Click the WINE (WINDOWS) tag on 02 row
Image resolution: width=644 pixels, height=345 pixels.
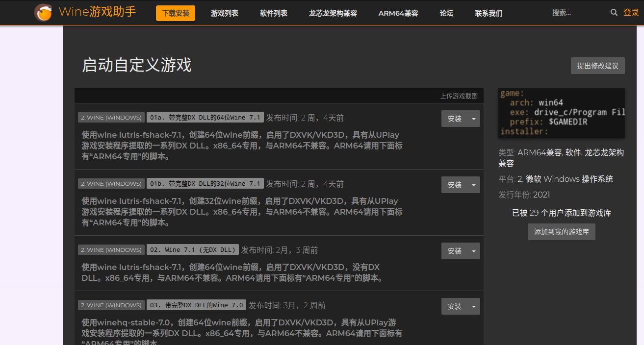111,250
